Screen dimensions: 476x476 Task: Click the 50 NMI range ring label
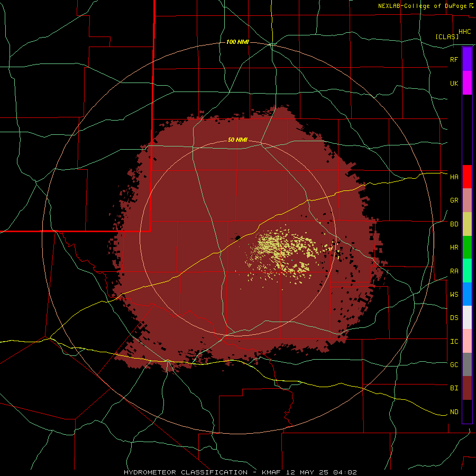(x=237, y=140)
